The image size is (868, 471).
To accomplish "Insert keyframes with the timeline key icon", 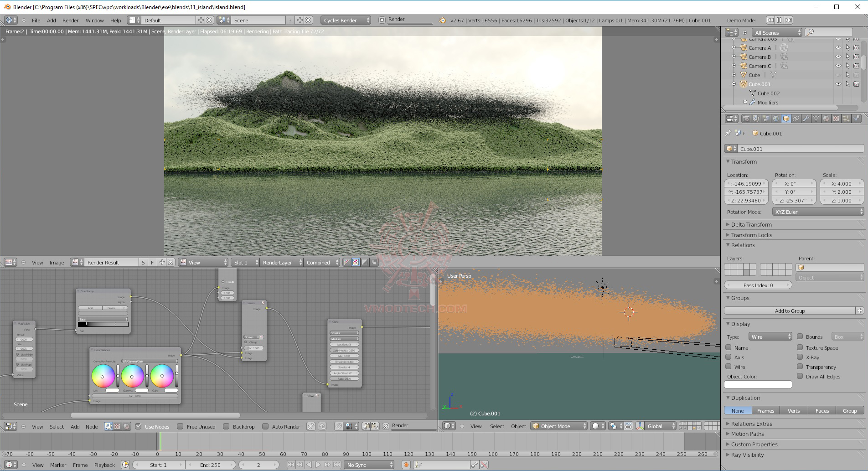I will pos(475,465).
